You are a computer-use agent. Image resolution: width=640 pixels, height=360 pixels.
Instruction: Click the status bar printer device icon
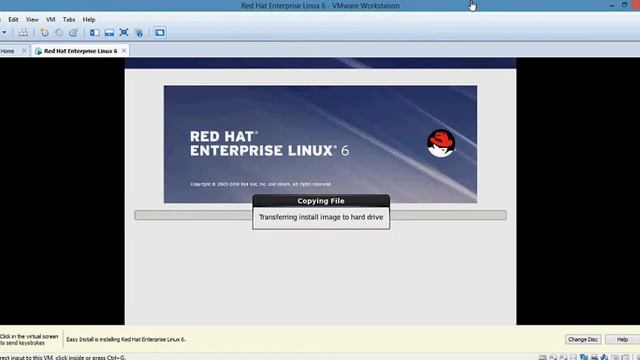pos(594,358)
